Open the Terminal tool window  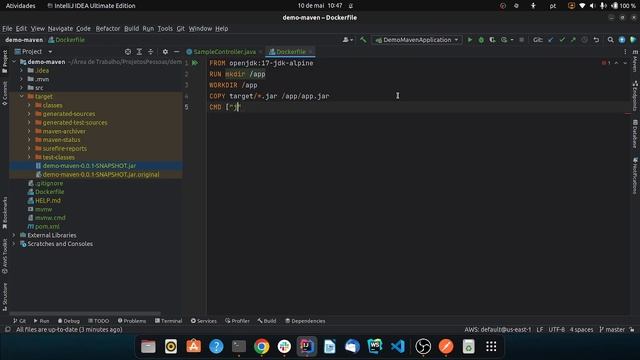[x=169, y=321]
